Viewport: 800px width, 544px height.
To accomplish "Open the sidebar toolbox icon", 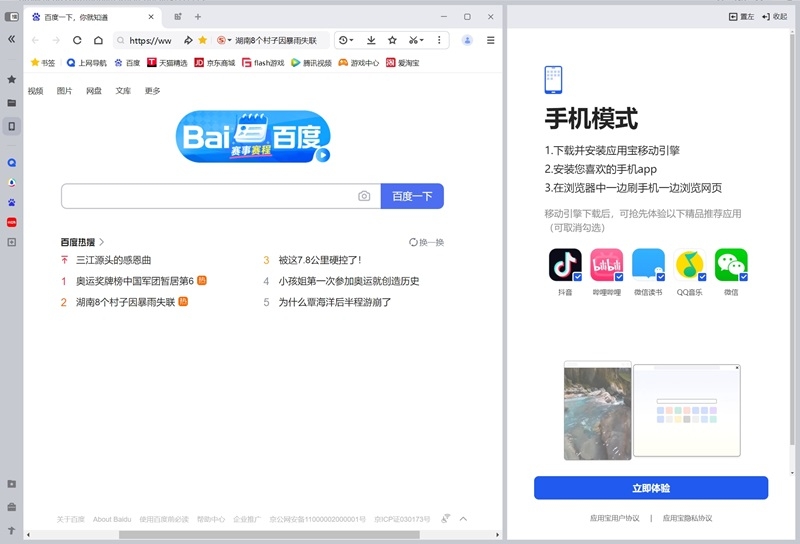I will [x=12, y=507].
